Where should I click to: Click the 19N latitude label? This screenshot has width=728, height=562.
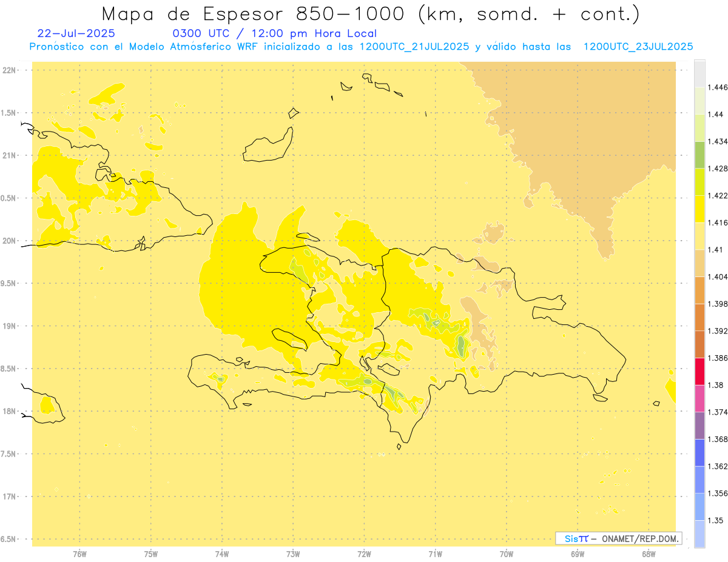[10, 326]
